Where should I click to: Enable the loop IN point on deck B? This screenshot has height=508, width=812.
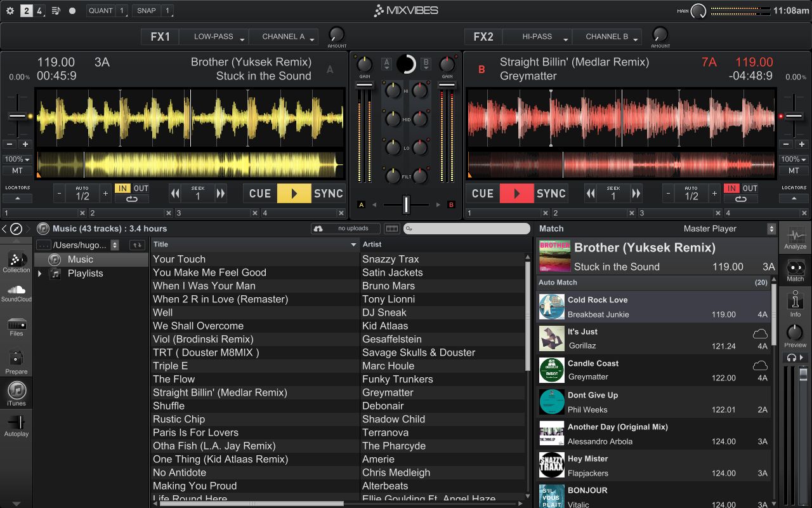[x=732, y=189]
